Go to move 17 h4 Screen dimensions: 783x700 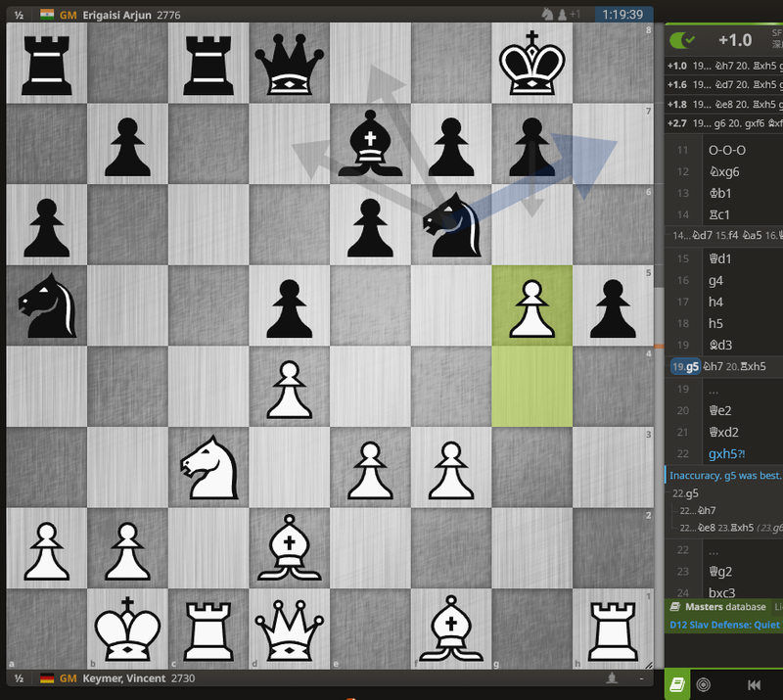[x=715, y=302]
